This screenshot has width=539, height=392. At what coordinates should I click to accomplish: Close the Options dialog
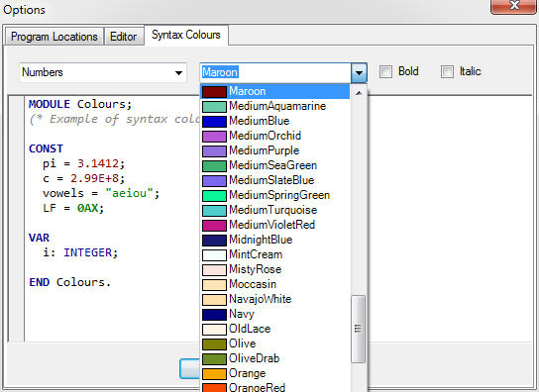coord(514,6)
